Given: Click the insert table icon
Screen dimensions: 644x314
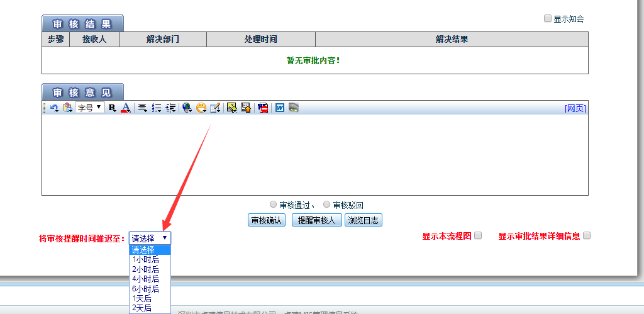Looking at the screenshot, I should coord(215,108).
